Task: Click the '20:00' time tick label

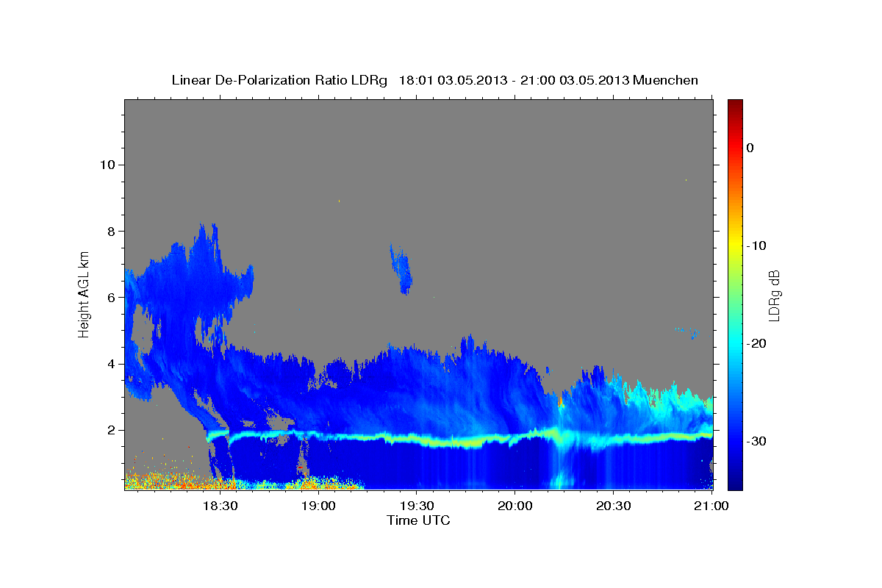Action: (514, 506)
